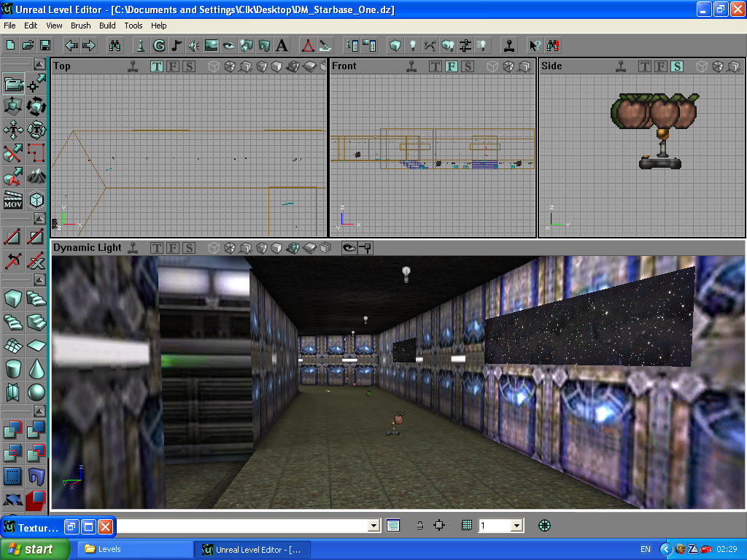Toggle the F button in Front viewport

[x=452, y=66]
